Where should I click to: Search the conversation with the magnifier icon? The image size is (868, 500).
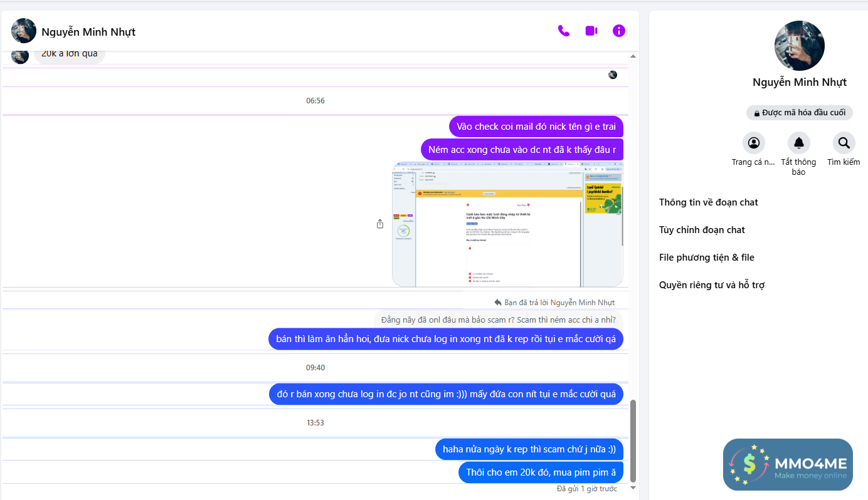tap(844, 143)
